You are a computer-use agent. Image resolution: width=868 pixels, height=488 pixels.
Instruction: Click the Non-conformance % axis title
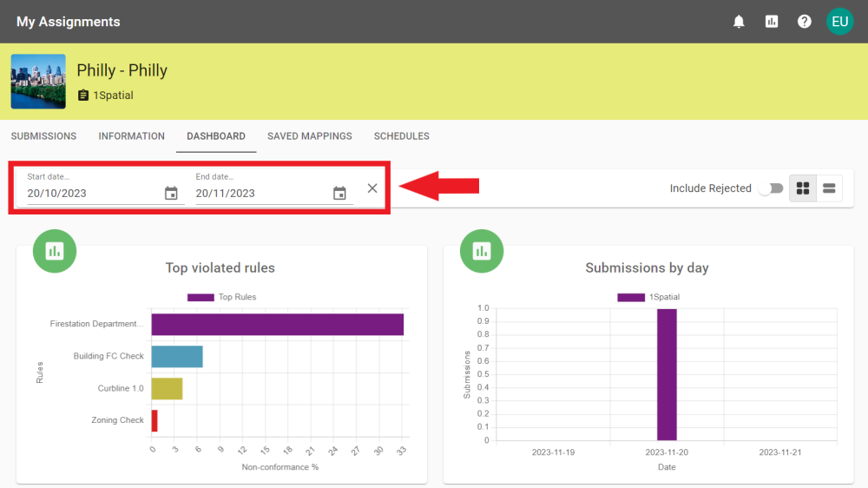click(x=280, y=467)
